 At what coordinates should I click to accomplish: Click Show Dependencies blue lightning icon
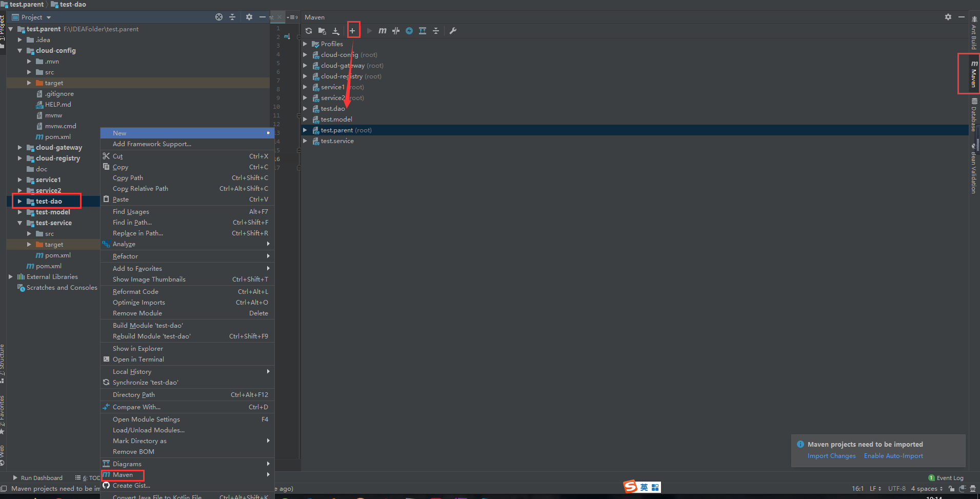(409, 31)
